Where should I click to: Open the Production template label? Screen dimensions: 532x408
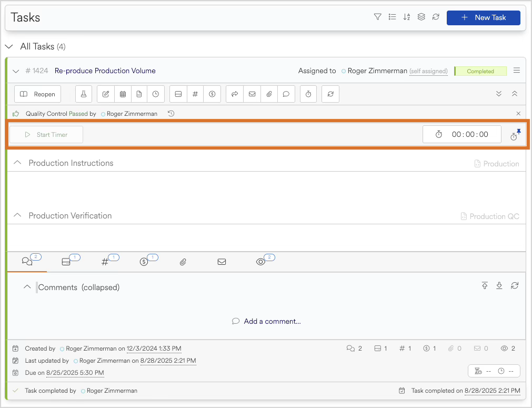coord(497,164)
